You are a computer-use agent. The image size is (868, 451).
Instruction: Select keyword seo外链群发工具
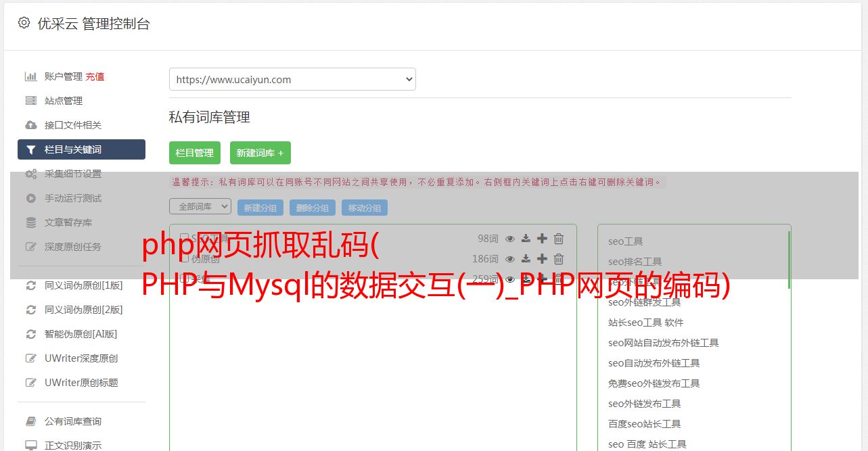(645, 302)
